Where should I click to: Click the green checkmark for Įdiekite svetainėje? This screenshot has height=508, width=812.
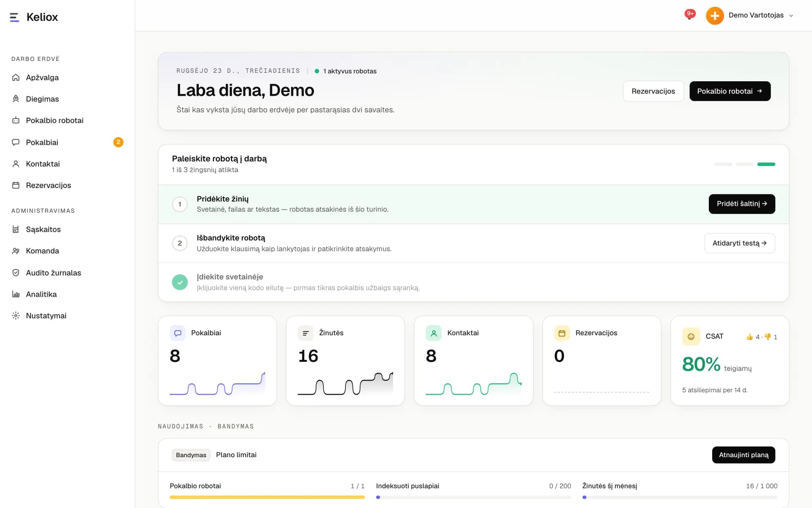point(180,282)
